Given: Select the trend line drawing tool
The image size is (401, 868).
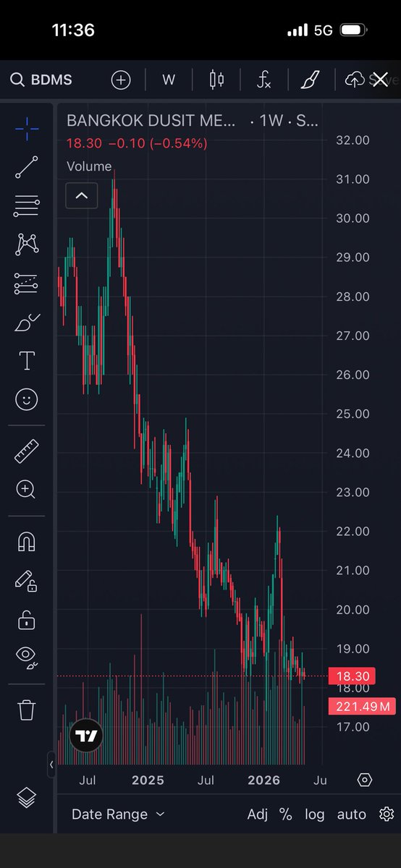Looking at the screenshot, I should (27, 167).
